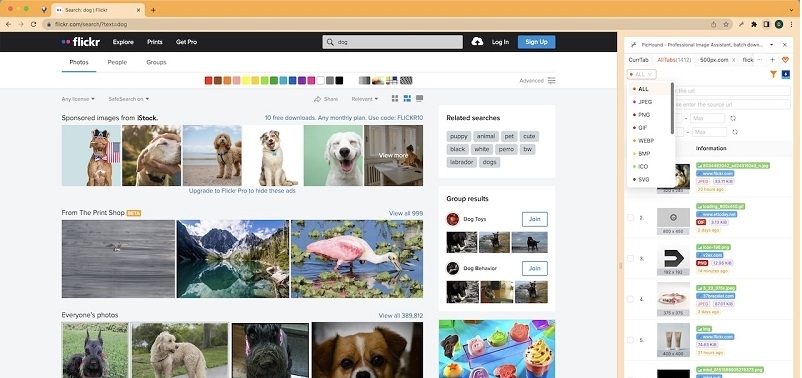Screen dimensions: 802x378
Task: Choose SVG from the format list
Action: (649, 180)
